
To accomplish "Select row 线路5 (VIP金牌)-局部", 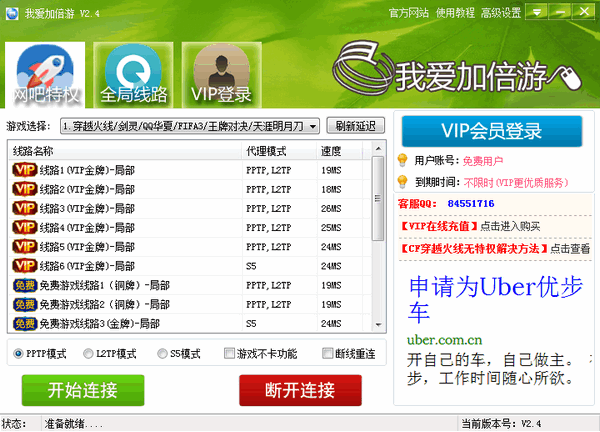I will coord(190,247).
